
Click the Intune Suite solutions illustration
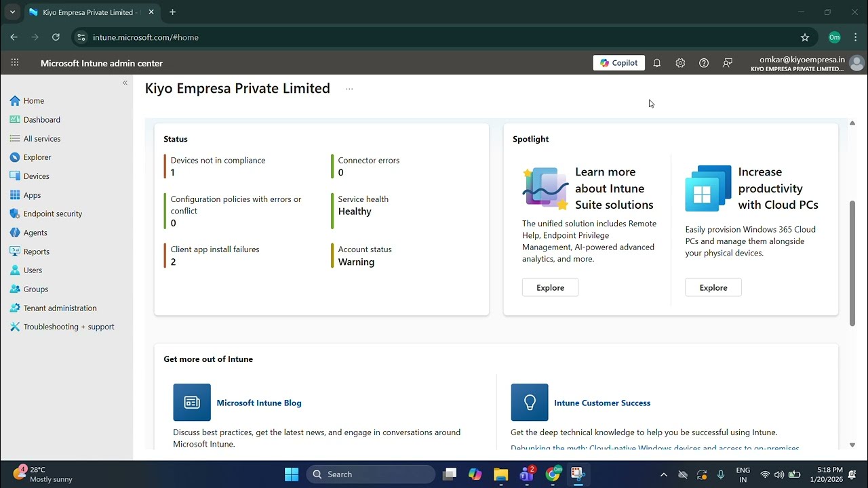click(545, 188)
